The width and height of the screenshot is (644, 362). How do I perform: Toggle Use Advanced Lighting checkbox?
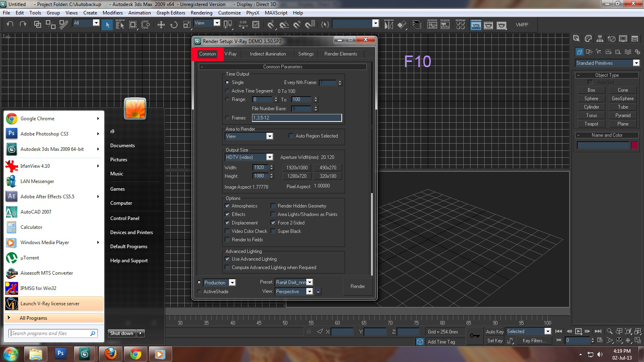click(x=227, y=259)
